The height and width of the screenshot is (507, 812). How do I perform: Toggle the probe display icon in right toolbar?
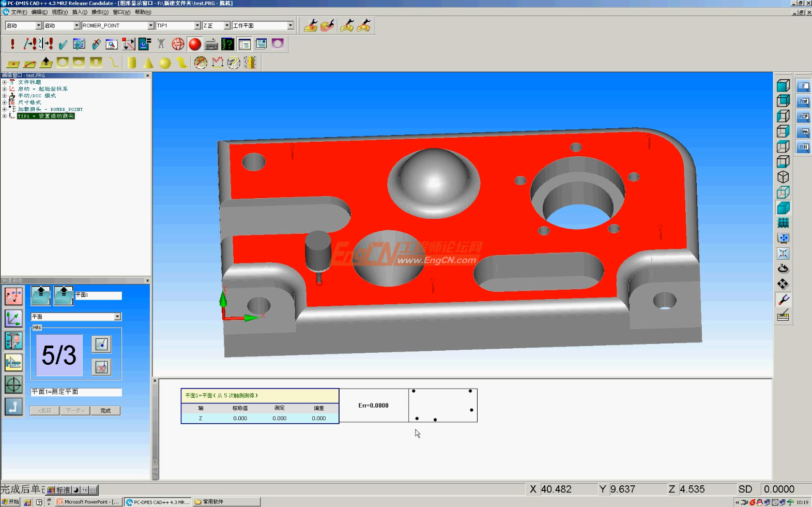tap(783, 300)
